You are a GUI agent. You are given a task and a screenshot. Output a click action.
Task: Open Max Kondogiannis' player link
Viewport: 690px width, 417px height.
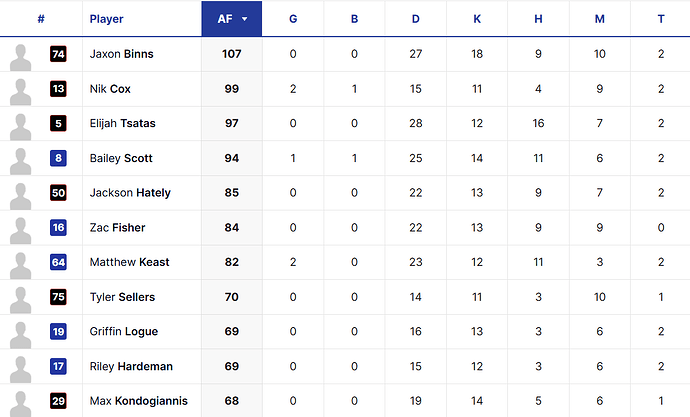coord(139,401)
